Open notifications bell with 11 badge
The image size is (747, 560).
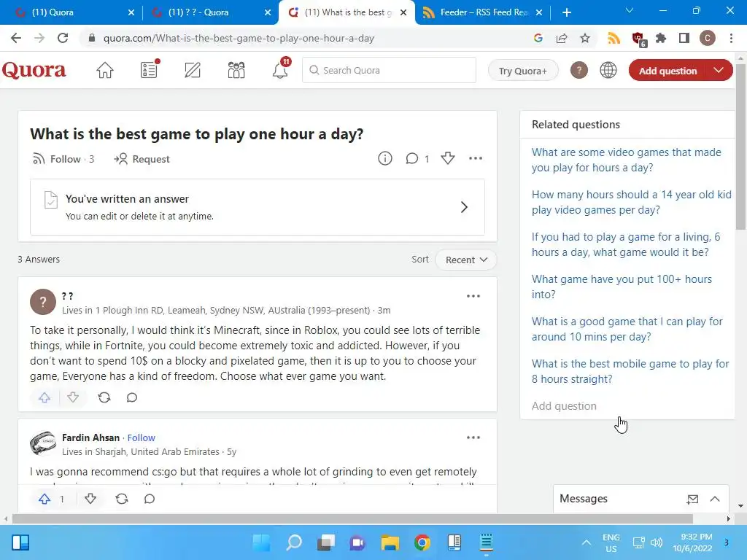(281, 69)
